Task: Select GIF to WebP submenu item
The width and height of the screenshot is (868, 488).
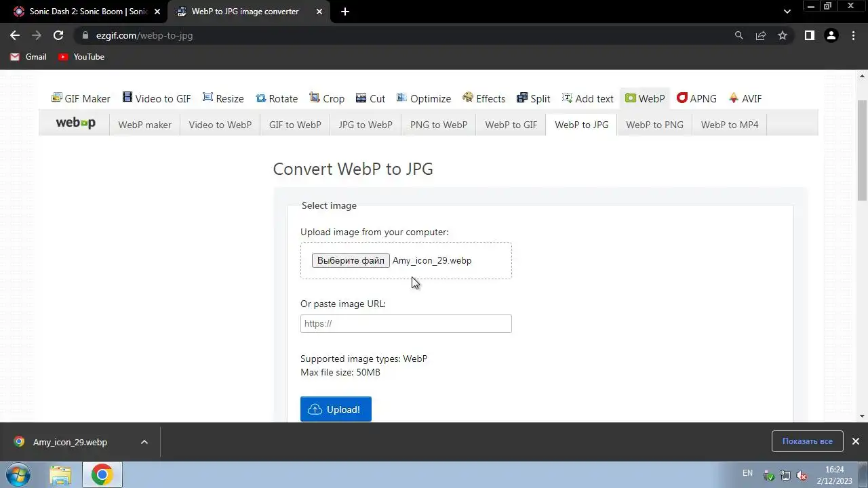Action: click(295, 125)
